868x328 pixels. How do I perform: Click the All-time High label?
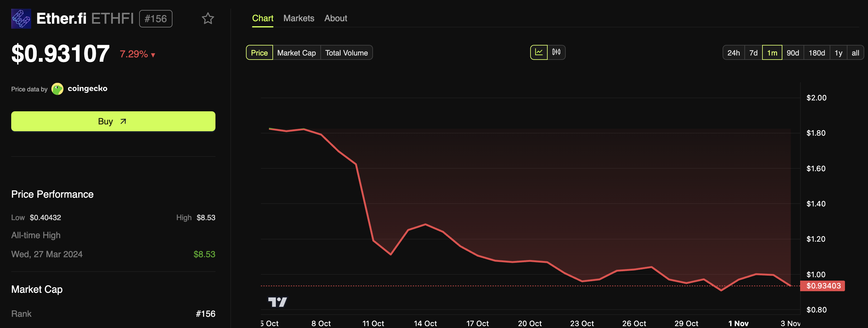coord(36,235)
